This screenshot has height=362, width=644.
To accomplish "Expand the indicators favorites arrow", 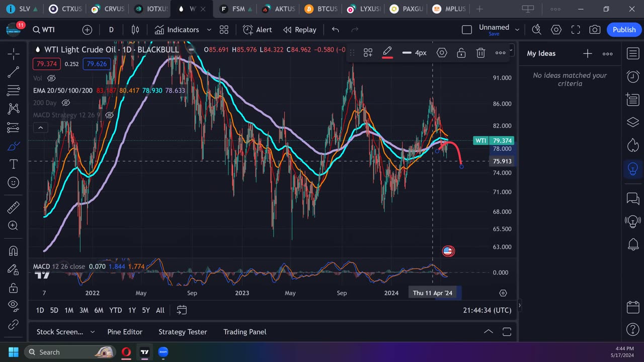I will tap(209, 30).
